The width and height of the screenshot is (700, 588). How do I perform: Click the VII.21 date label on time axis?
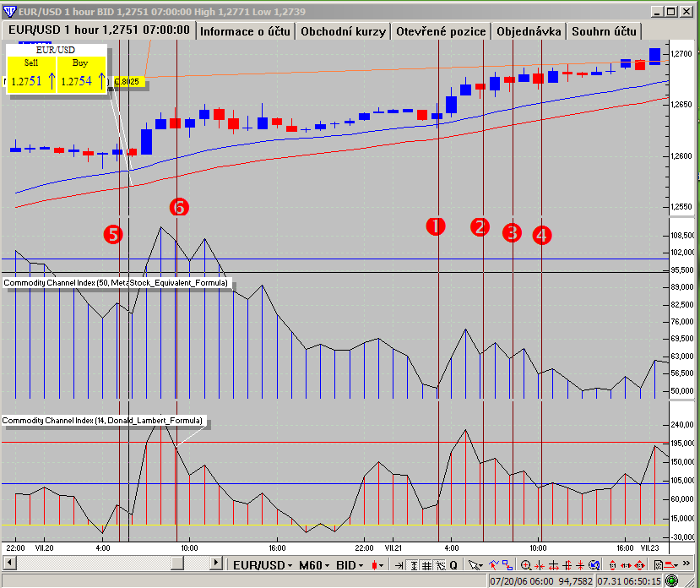[393, 547]
